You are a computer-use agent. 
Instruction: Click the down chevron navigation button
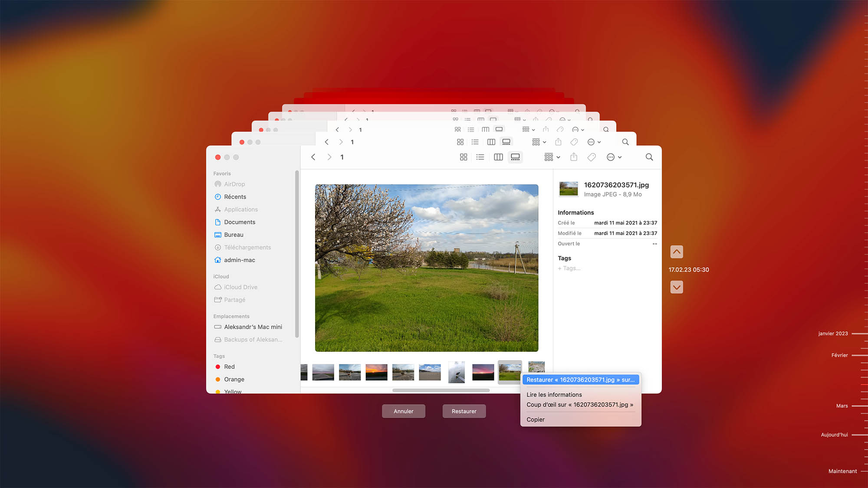click(676, 287)
